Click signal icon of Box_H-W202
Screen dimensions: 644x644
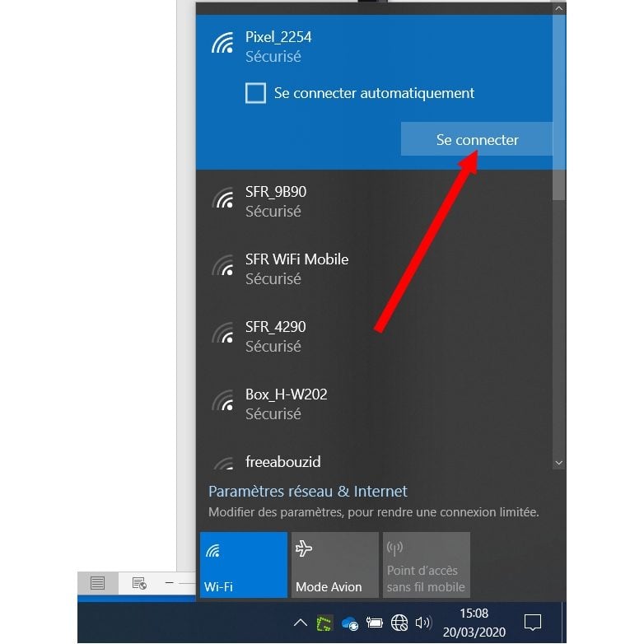point(223,400)
